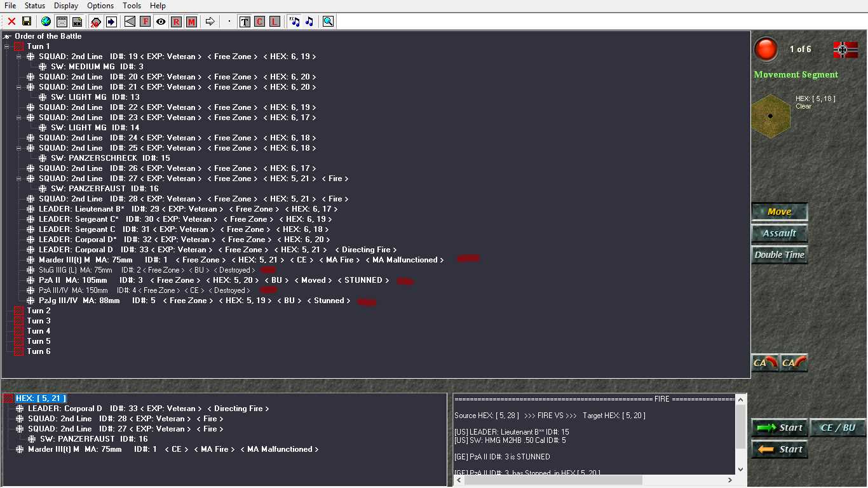Click the small dot toolbar icon
The width and height of the screenshot is (868, 488).
pyautogui.click(x=229, y=22)
